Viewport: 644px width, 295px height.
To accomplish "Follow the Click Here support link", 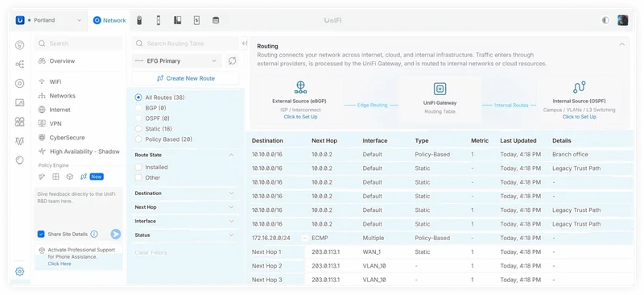I will pos(60,264).
